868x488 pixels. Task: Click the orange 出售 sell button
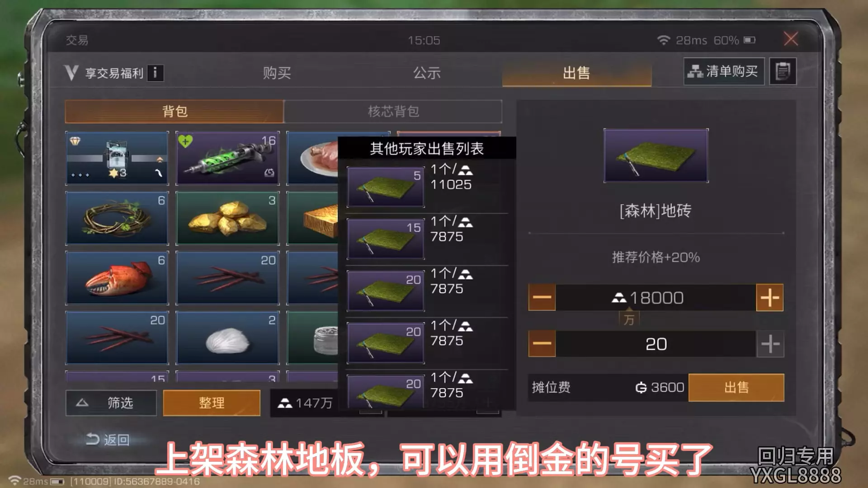(x=736, y=387)
